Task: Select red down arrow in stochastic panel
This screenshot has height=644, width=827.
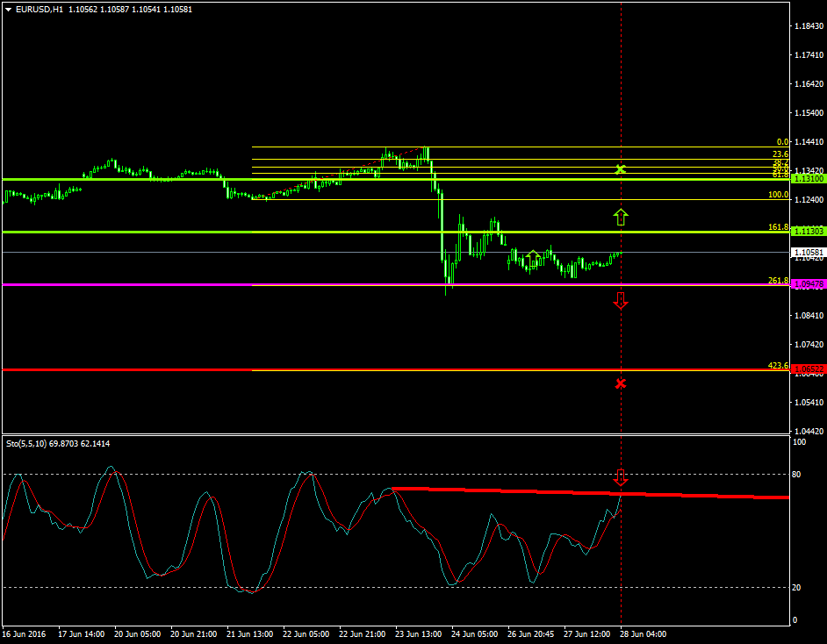Action: 621,477
